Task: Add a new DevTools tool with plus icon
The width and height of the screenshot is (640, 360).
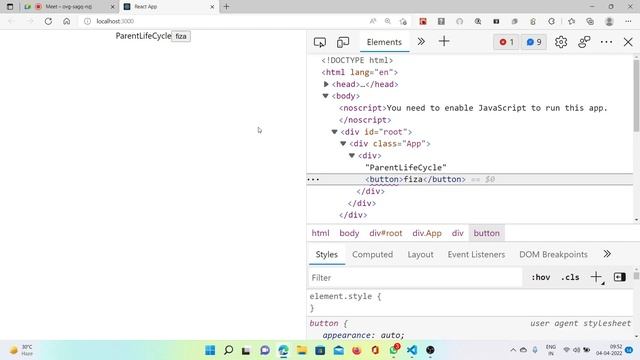Action: tap(444, 41)
